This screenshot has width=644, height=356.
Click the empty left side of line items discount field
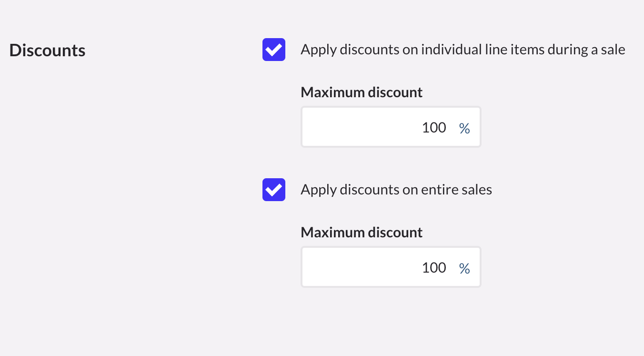[343, 127]
